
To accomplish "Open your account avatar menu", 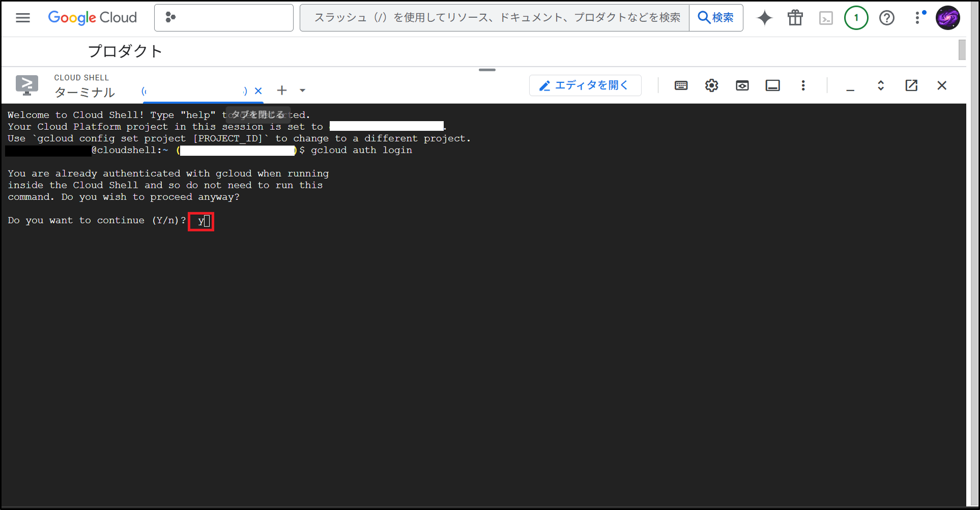I will point(948,18).
